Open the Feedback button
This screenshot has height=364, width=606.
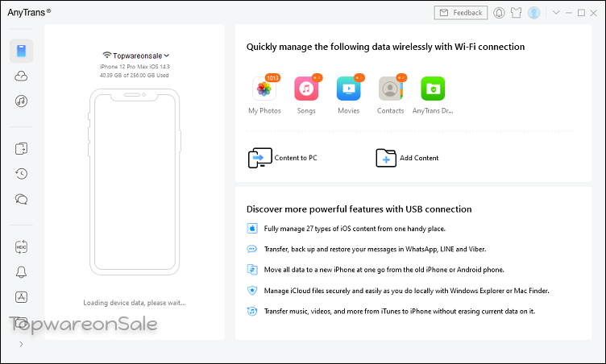coord(461,13)
